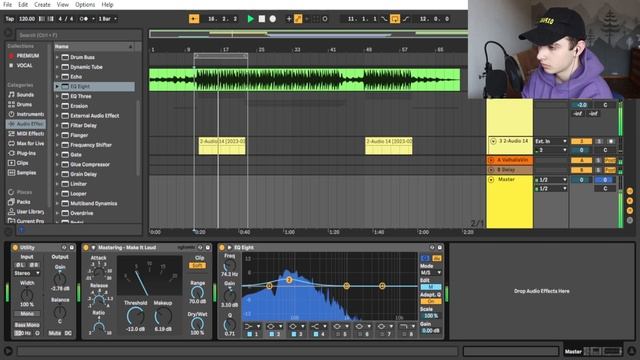Expand the Limiter folder

(x=57, y=184)
